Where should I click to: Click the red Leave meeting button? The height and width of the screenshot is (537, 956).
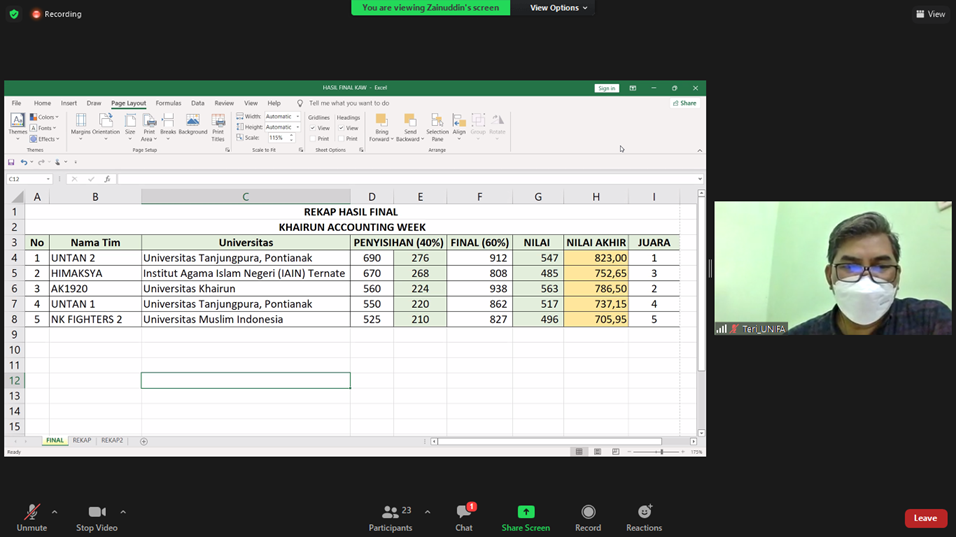925,518
